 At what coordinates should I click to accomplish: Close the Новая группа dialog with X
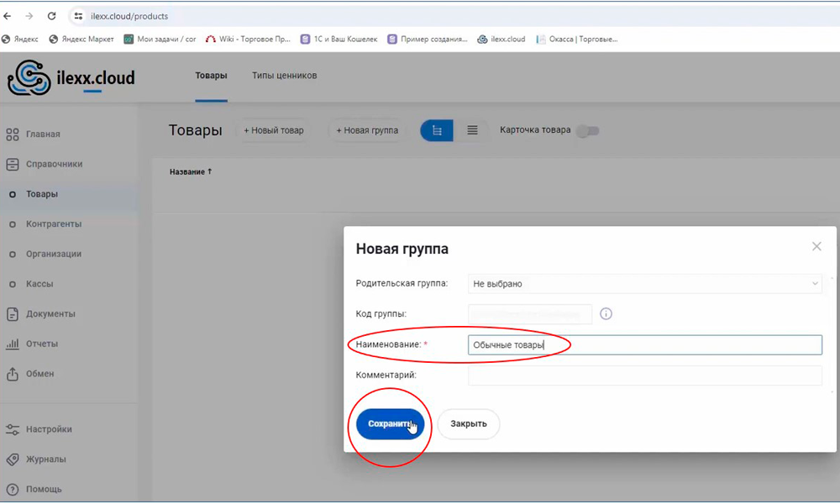coord(816,247)
